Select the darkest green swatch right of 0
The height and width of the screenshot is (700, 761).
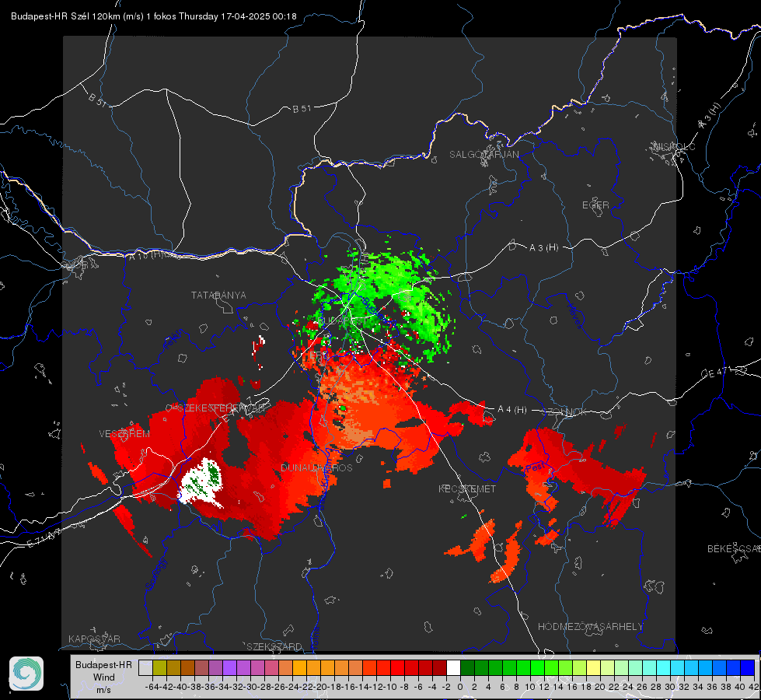point(467,667)
